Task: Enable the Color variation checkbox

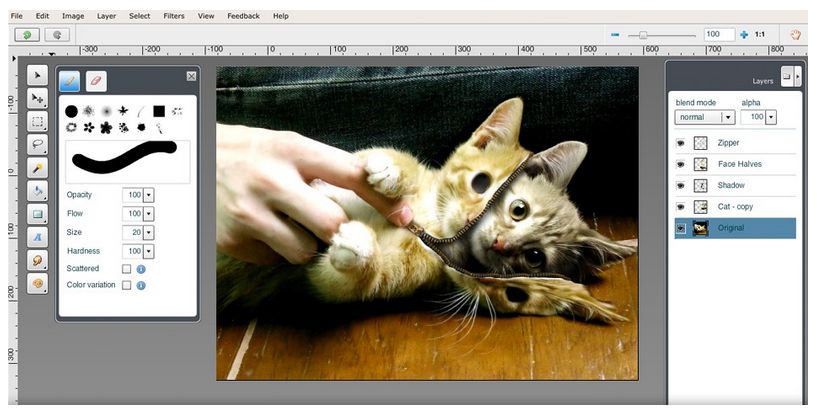Action: click(x=126, y=285)
